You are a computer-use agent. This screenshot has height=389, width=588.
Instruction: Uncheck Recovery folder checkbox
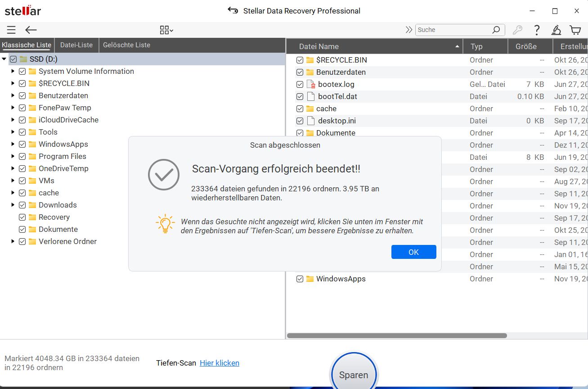point(22,217)
